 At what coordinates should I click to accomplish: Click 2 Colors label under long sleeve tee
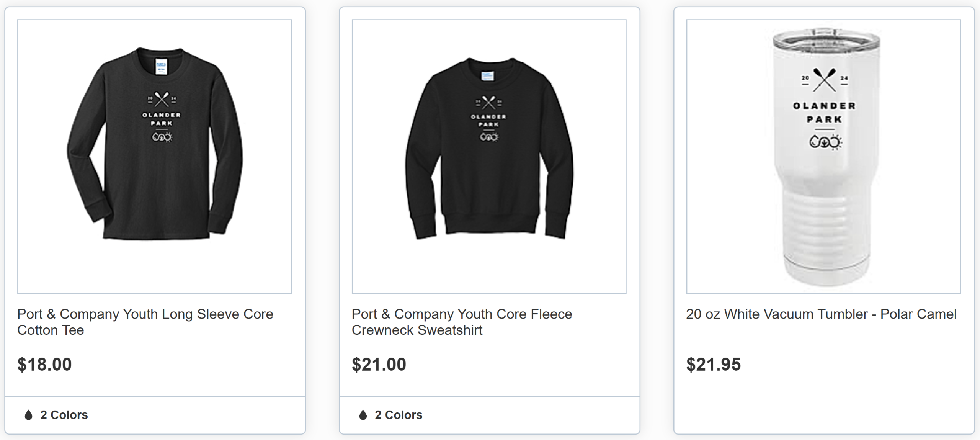pos(64,415)
